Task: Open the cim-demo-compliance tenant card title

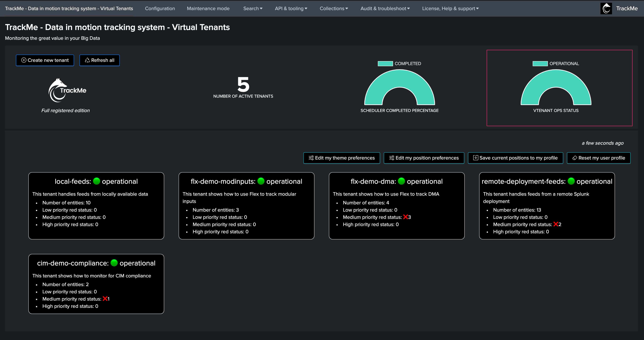Action: click(x=96, y=263)
